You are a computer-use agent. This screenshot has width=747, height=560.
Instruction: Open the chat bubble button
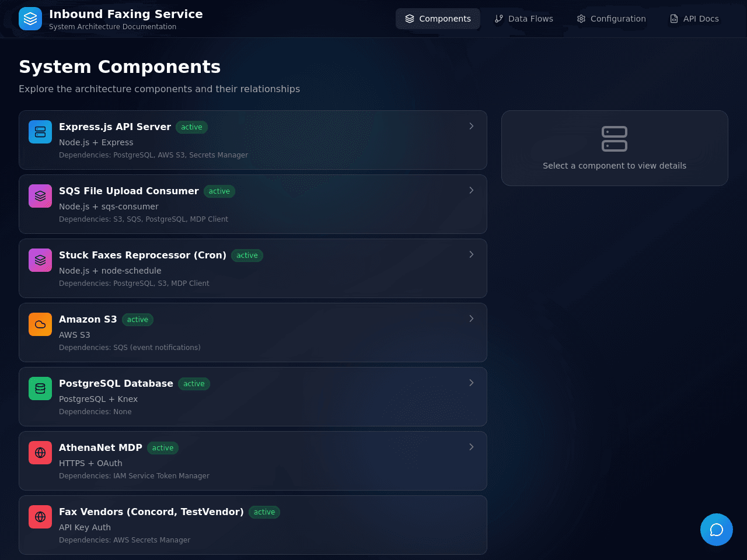[717, 530]
